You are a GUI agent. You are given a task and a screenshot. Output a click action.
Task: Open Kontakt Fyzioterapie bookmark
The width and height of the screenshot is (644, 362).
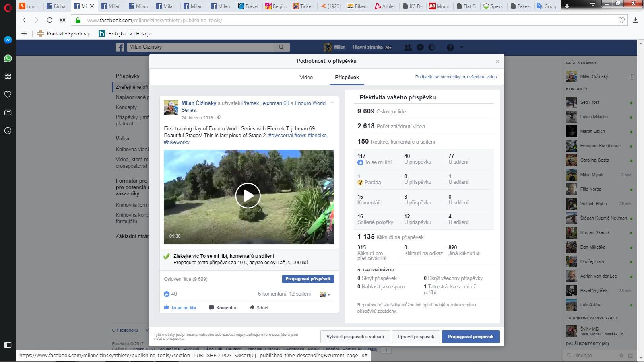coord(64,33)
